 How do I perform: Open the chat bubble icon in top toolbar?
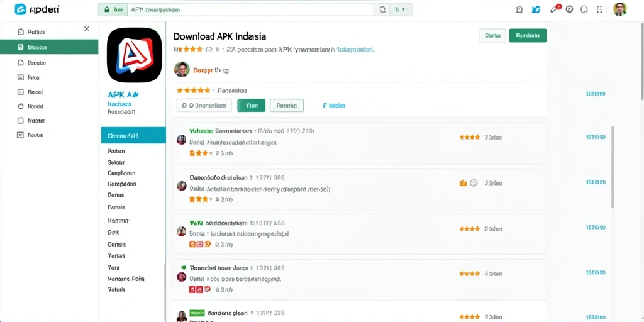[584, 9]
